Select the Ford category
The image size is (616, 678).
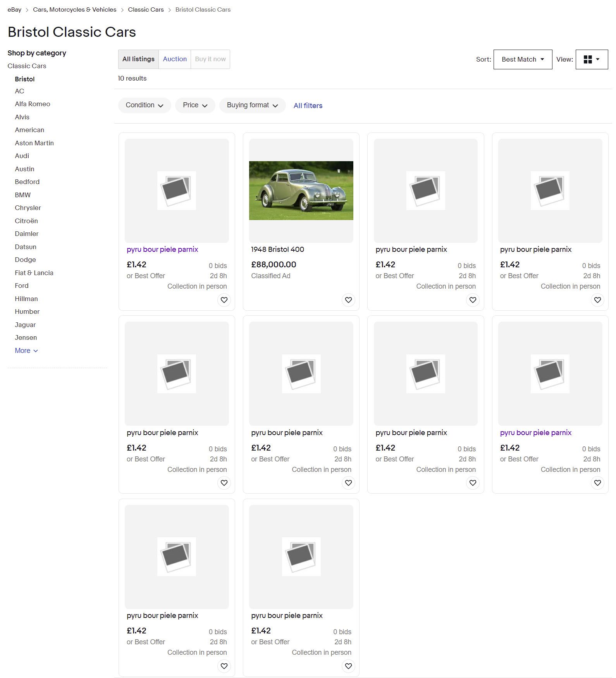pos(22,286)
